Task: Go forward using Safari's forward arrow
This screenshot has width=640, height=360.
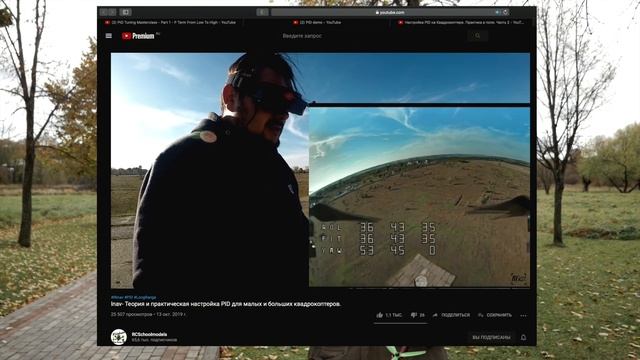Action: [x=112, y=12]
